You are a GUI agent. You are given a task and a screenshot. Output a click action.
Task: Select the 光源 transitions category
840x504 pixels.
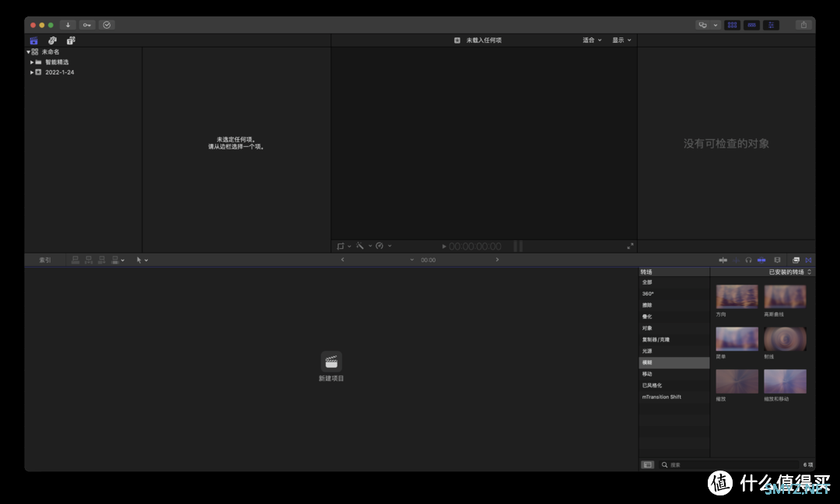click(x=674, y=351)
